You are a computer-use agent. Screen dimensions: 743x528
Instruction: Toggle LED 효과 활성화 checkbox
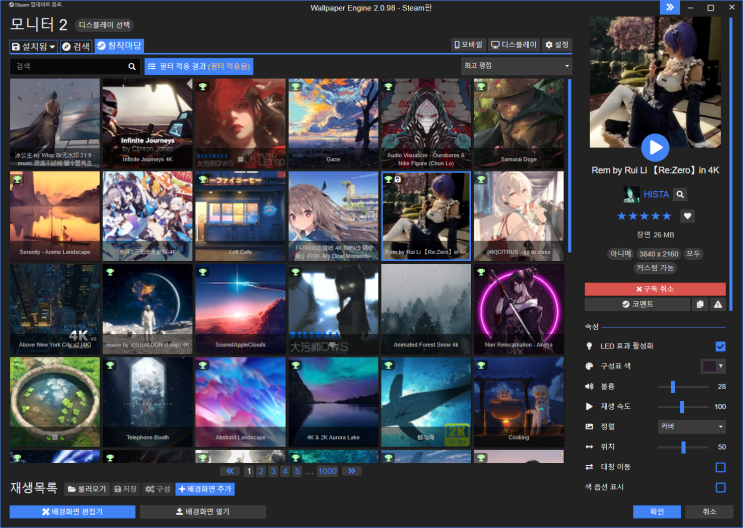point(720,346)
